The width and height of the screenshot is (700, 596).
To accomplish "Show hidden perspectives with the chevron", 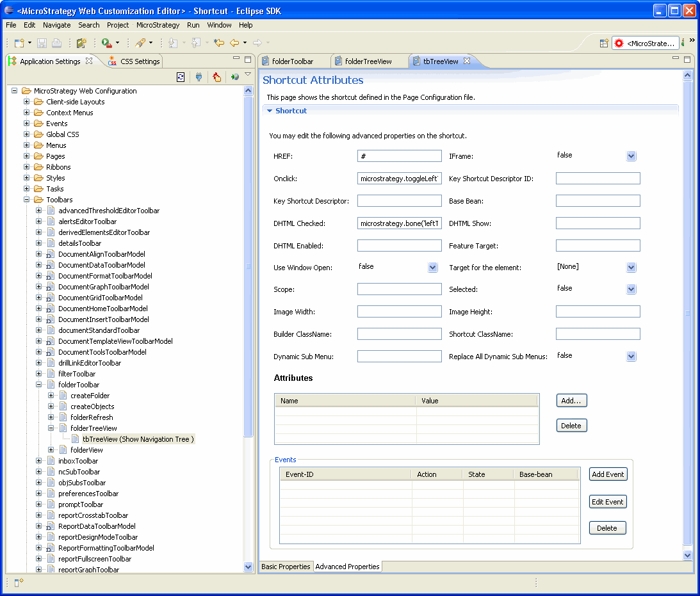I will click(692, 40).
